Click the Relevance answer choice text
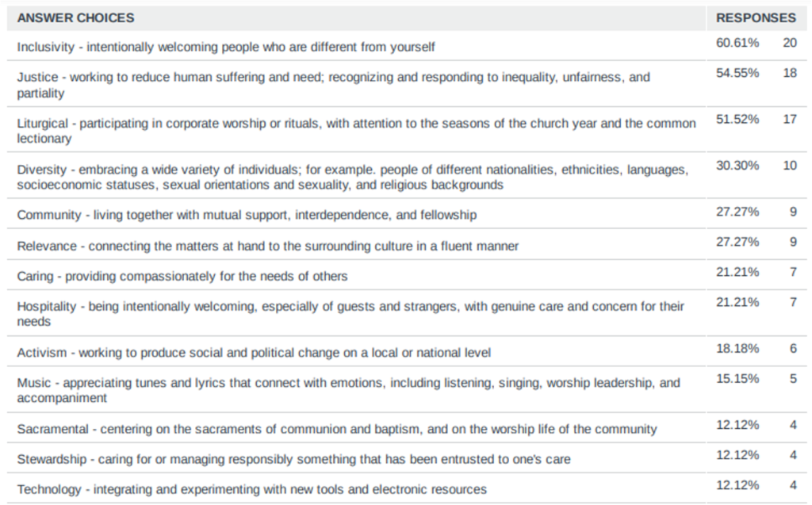812x505 pixels. pyautogui.click(x=268, y=246)
